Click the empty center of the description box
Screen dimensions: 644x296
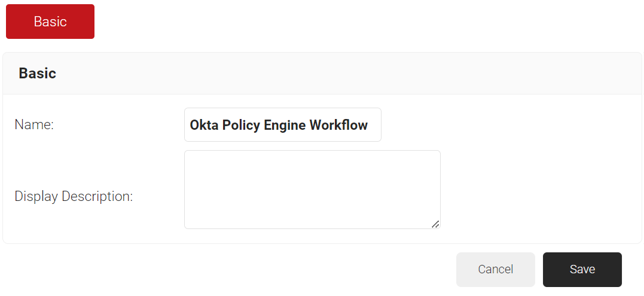click(312, 189)
